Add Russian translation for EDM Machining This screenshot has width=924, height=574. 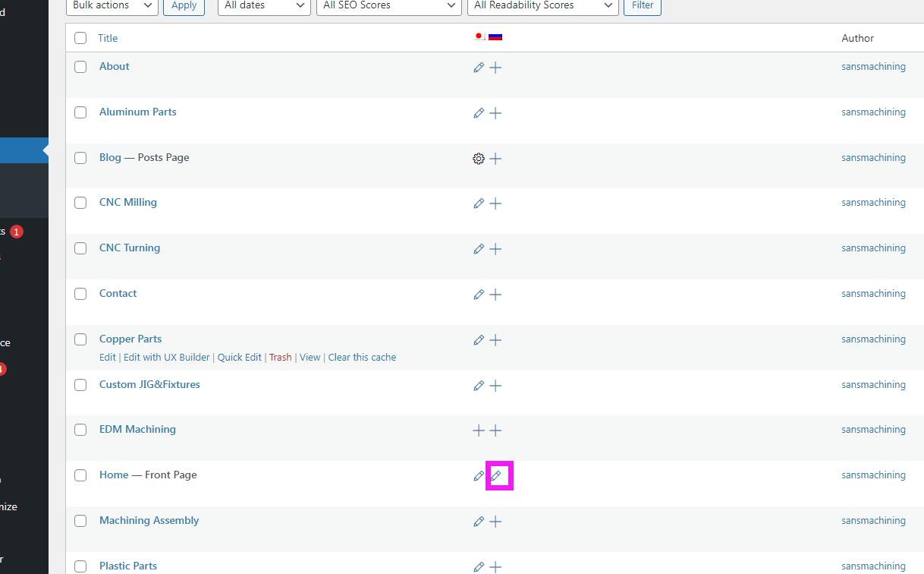tap(495, 430)
